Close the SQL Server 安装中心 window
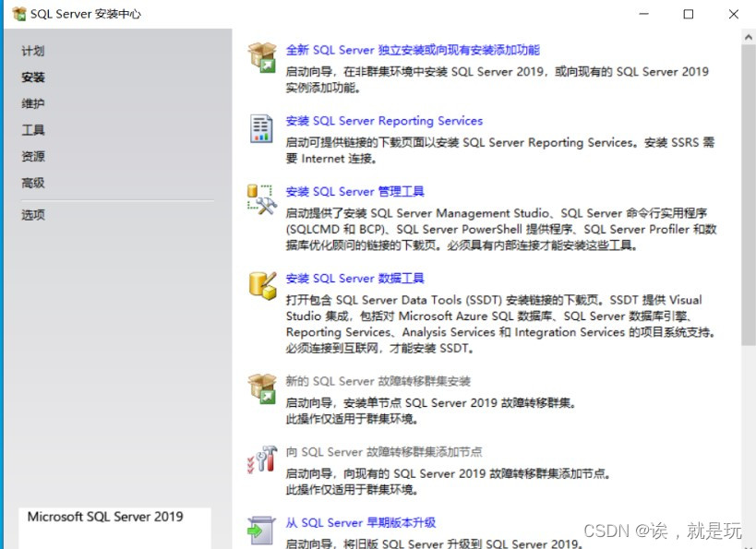756x549 pixels. pyautogui.click(x=733, y=14)
